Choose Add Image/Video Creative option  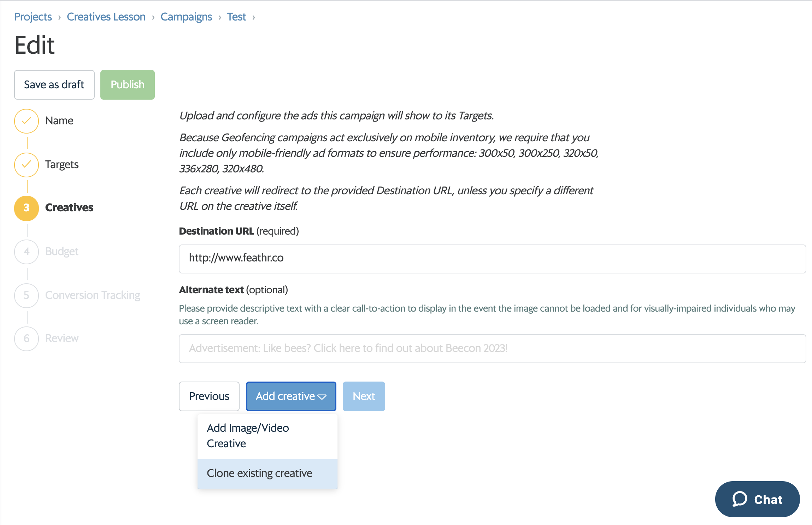tap(267, 436)
